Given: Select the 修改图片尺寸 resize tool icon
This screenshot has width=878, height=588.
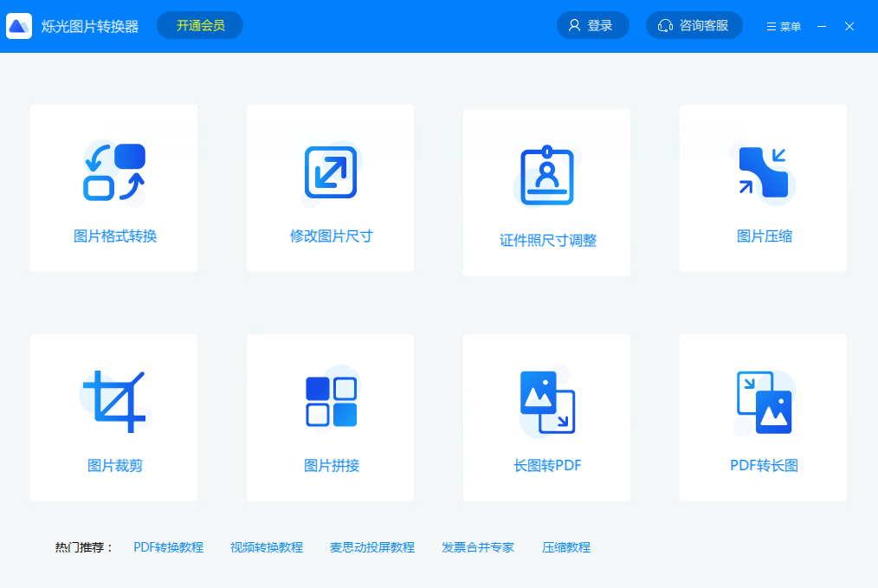Looking at the screenshot, I should pos(330,172).
